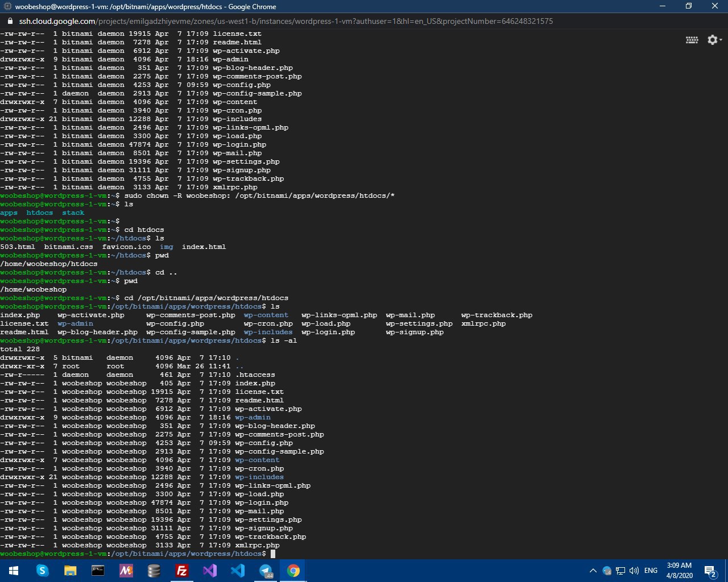This screenshot has height=582, width=728.
Task: Click the 'cd htdocs' command
Action: tap(144, 230)
